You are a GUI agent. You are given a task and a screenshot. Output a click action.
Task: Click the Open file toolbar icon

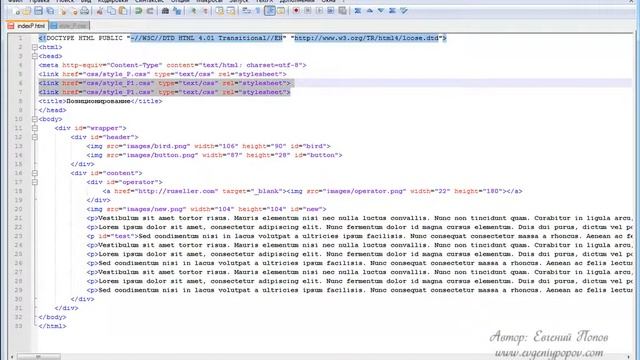pyautogui.click(x=27, y=11)
